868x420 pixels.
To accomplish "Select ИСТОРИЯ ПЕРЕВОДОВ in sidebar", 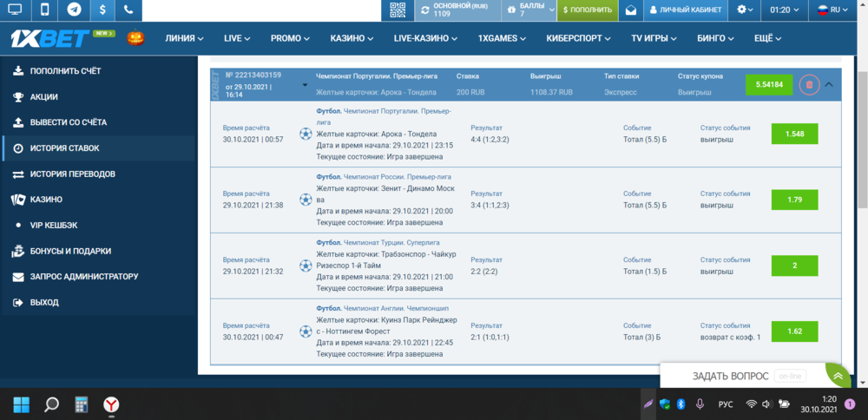I will point(99,174).
